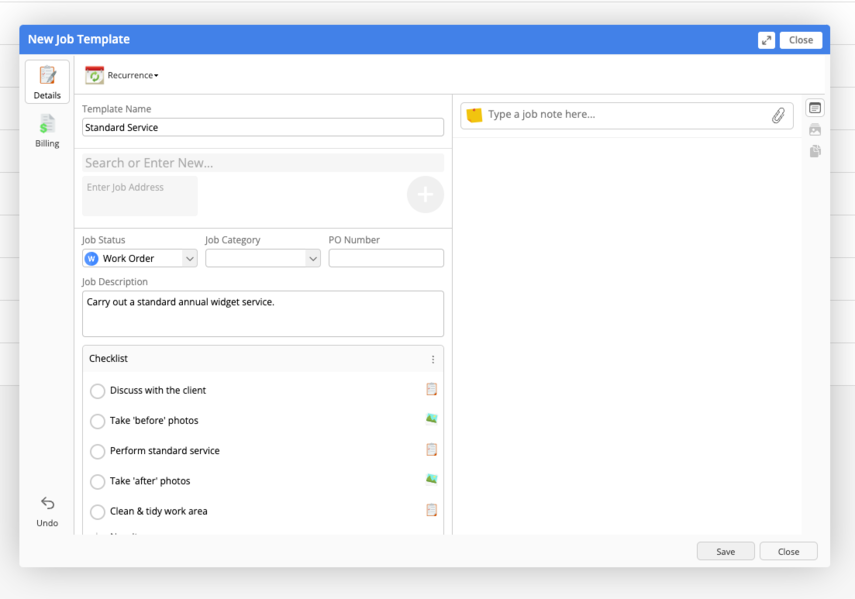This screenshot has height=599, width=855.
Task: Select the notes view icon in right strip
Action: 815,108
